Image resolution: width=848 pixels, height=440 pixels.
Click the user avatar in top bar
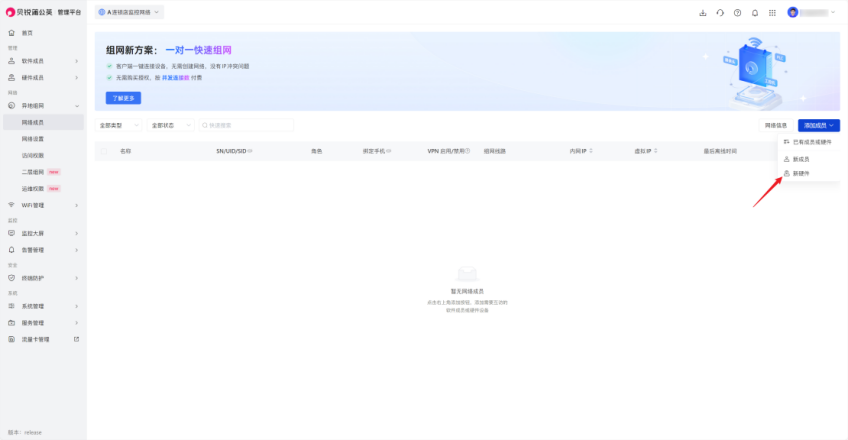793,12
